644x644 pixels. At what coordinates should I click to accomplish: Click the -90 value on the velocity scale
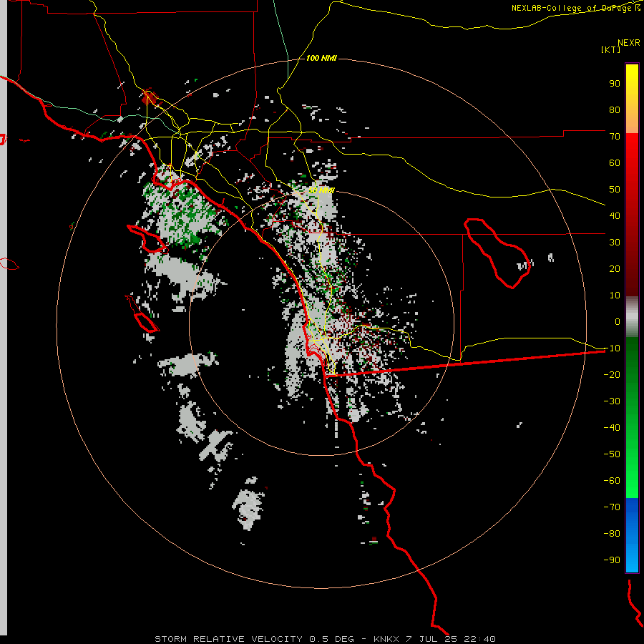(612, 560)
